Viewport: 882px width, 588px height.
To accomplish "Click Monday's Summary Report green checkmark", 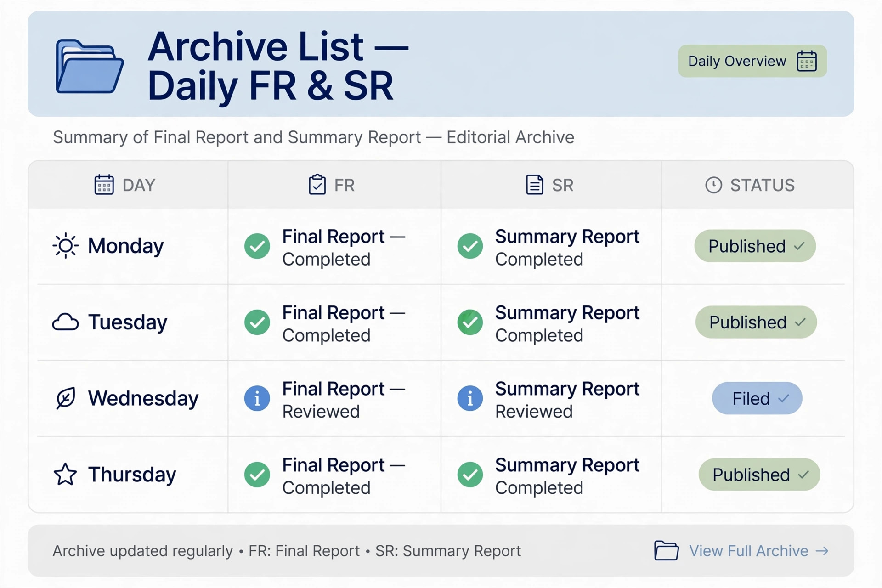I will coord(470,246).
